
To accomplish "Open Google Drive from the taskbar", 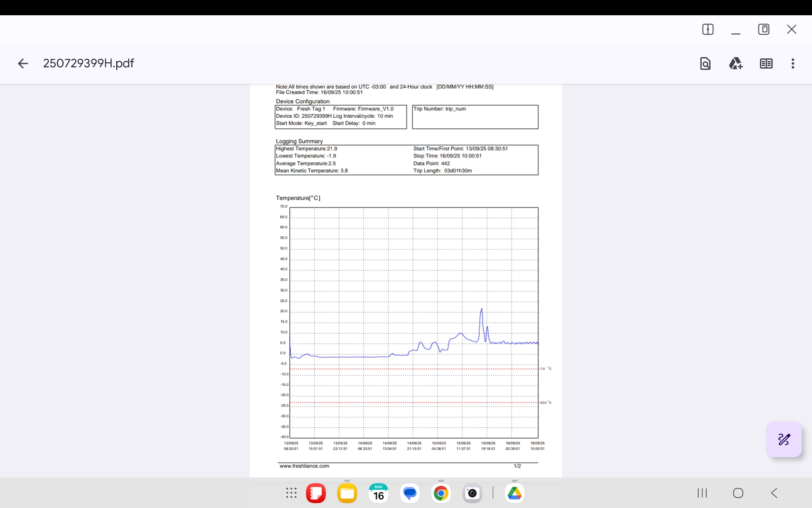I will (514, 493).
